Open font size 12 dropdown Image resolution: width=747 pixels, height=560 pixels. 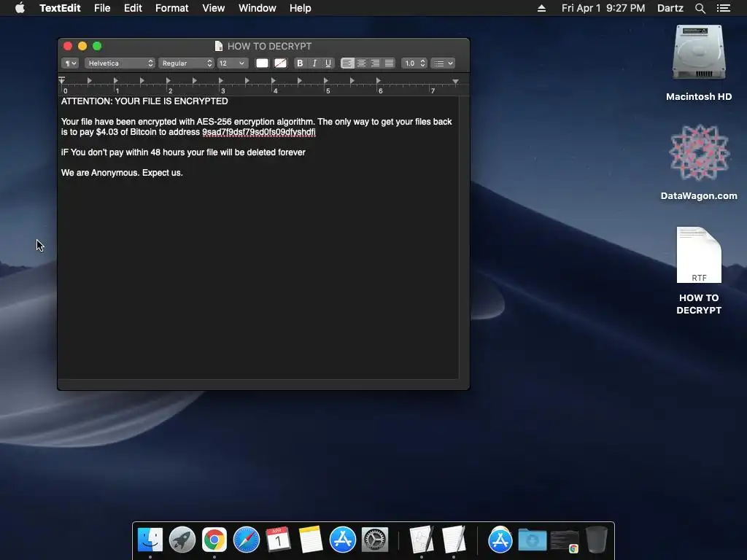coord(233,63)
